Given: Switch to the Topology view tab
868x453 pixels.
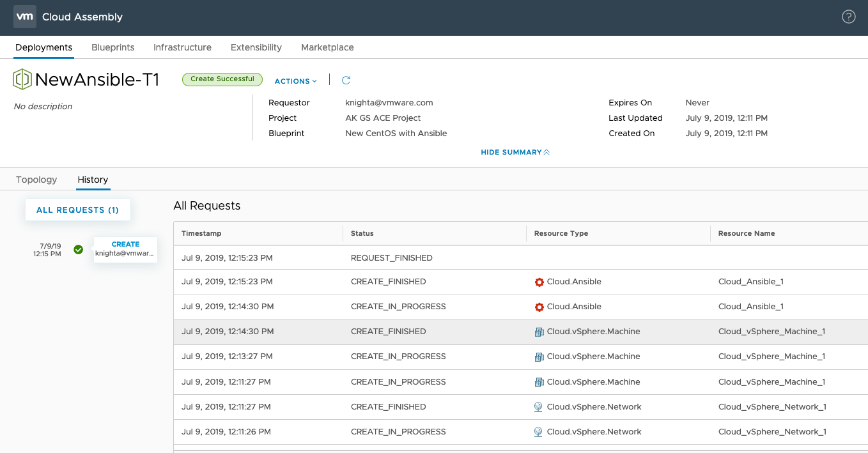Looking at the screenshot, I should (36, 180).
